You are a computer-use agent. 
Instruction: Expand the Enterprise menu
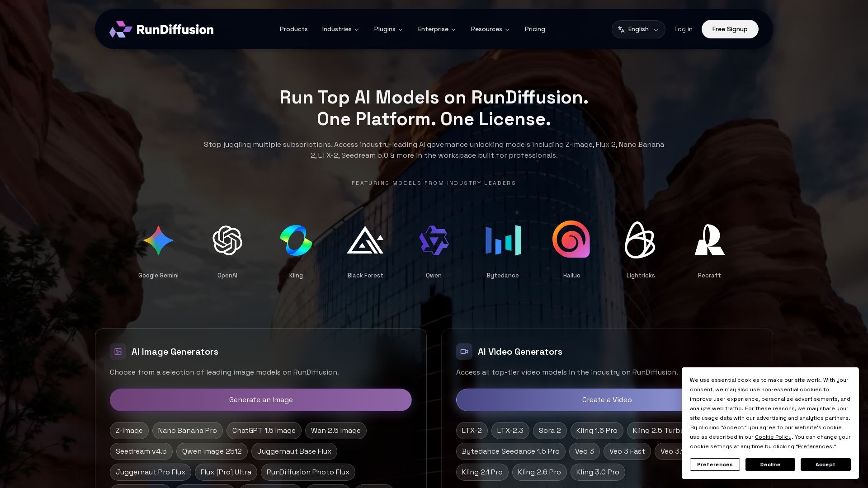pyautogui.click(x=437, y=29)
